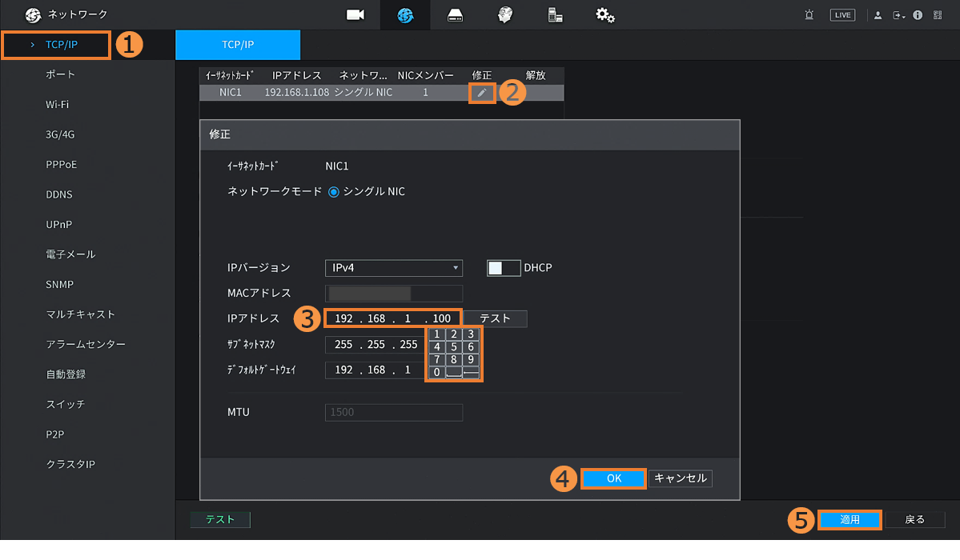Click the info icon in top bar
The width and height of the screenshot is (960, 560).
click(918, 15)
